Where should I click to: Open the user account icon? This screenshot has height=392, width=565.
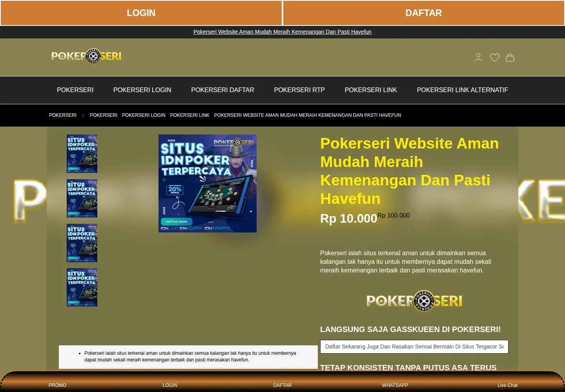478,58
